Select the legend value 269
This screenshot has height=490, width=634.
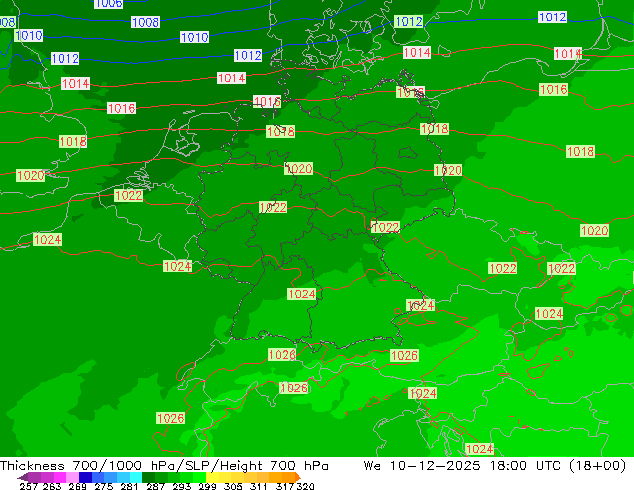point(77,486)
